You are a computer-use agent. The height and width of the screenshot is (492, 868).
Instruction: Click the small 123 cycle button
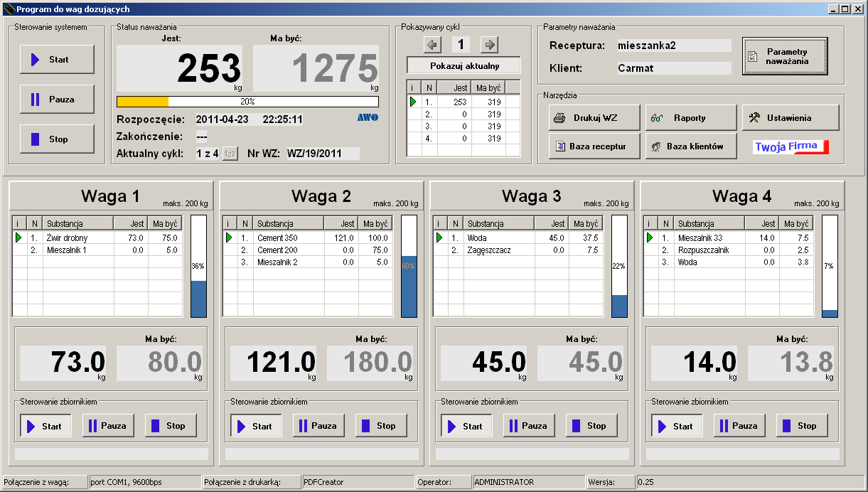pos(230,154)
